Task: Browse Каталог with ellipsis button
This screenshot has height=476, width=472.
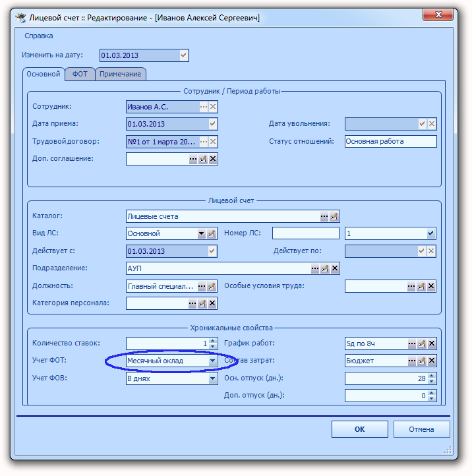Action: click(324, 216)
